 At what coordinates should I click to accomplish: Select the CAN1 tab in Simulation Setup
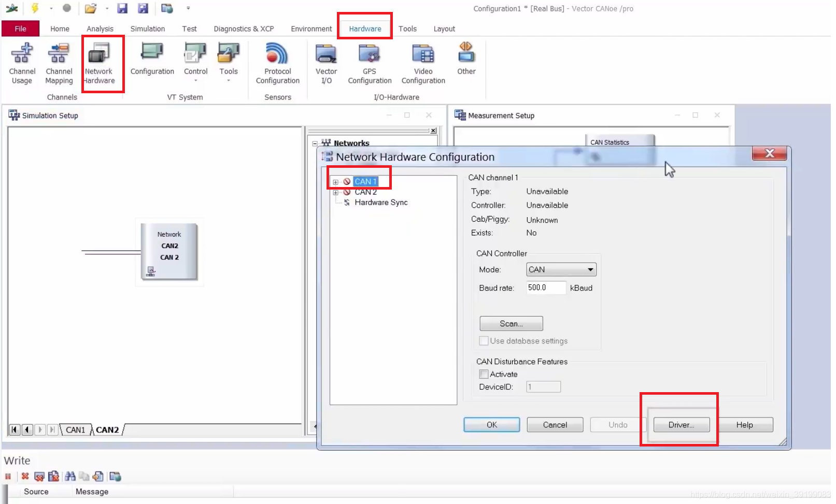76,430
